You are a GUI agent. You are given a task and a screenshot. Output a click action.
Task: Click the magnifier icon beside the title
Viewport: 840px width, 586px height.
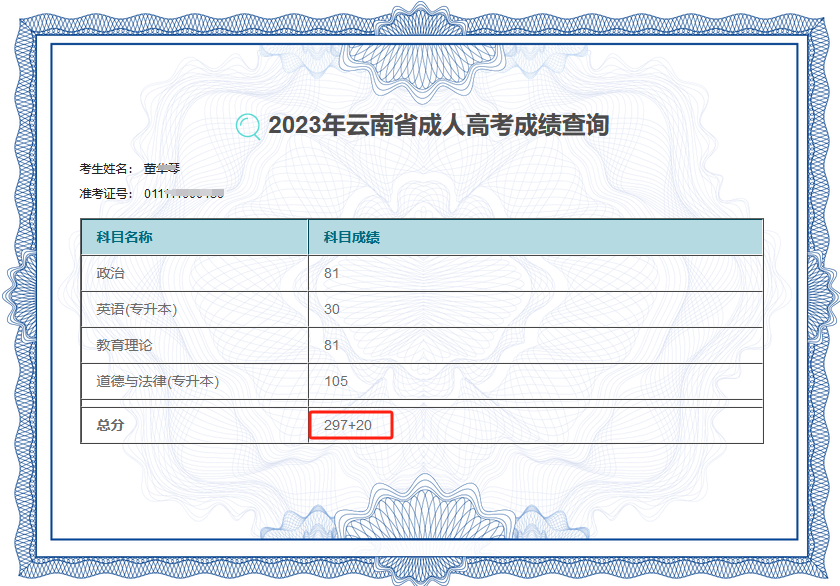point(248,126)
